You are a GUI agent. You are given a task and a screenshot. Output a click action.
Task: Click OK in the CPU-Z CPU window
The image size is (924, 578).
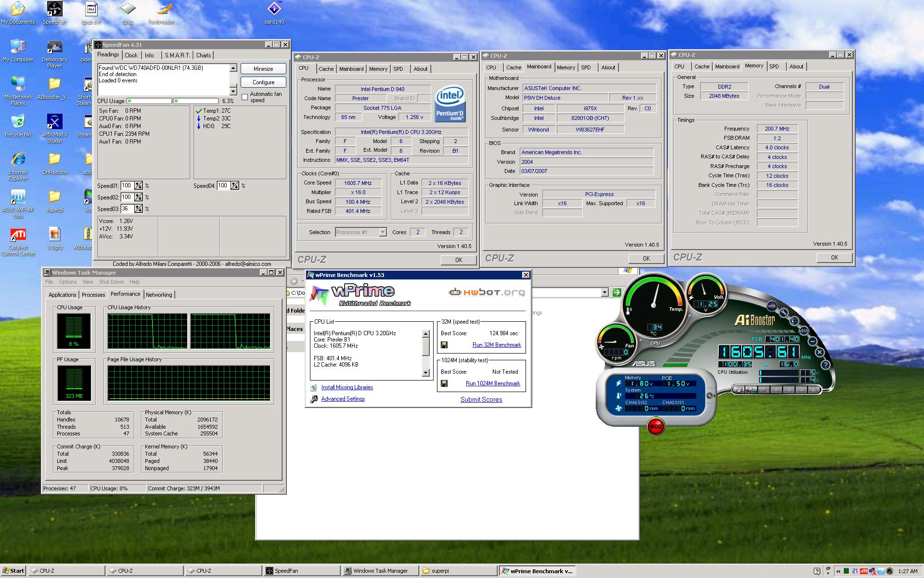point(459,260)
